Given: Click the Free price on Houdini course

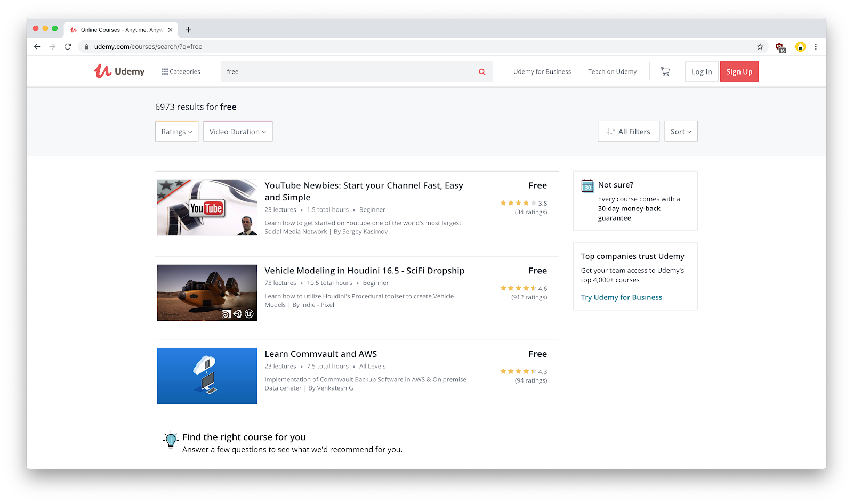Looking at the screenshot, I should click(x=538, y=271).
